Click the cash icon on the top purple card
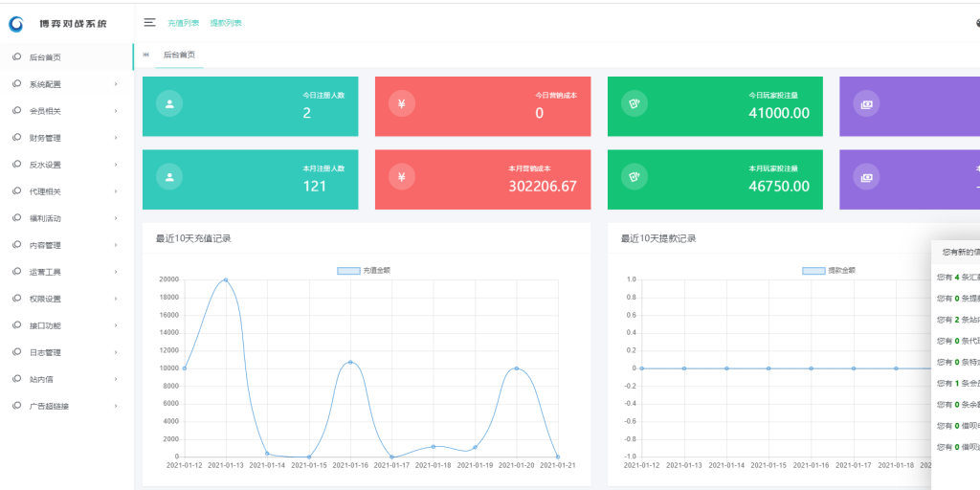The width and height of the screenshot is (980, 490). pyautogui.click(x=866, y=103)
